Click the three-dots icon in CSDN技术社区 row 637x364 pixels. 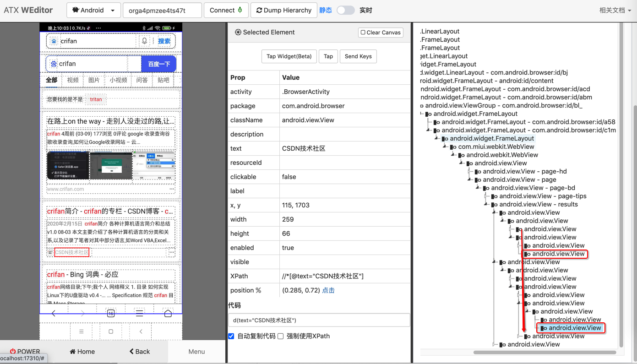click(171, 252)
